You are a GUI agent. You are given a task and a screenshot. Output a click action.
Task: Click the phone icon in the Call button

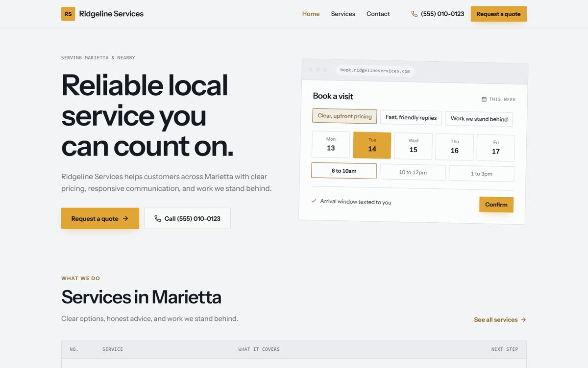click(158, 218)
